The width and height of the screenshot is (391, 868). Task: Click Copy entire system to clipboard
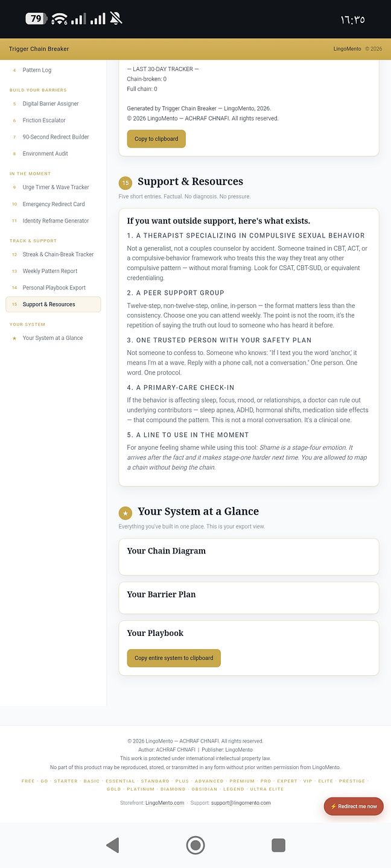tap(174, 658)
